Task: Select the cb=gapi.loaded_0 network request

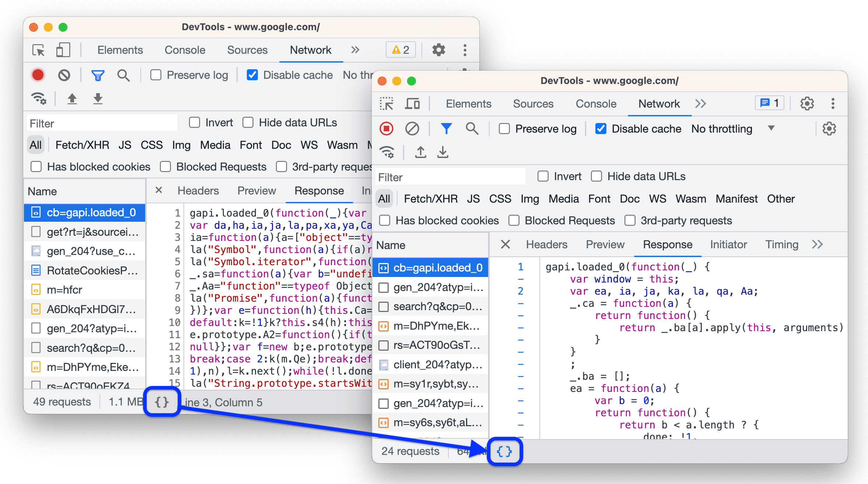Action: [433, 266]
